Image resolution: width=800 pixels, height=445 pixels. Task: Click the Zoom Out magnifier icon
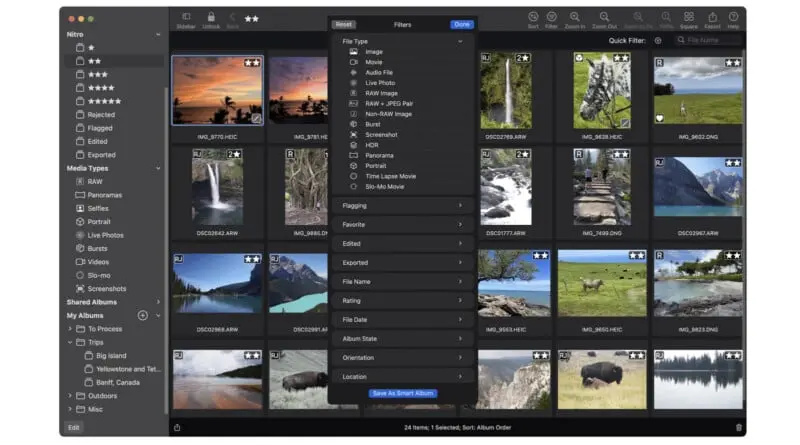[x=603, y=17]
